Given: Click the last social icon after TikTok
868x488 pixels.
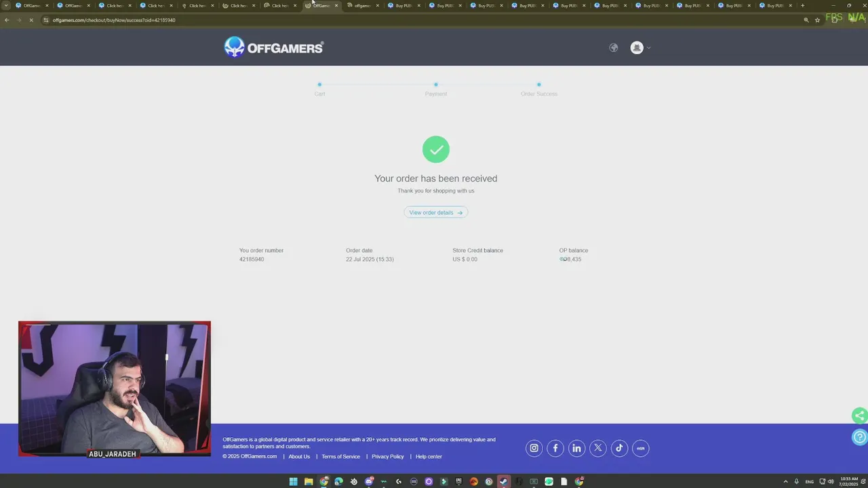Looking at the screenshot, I should pyautogui.click(x=641, y=448).
